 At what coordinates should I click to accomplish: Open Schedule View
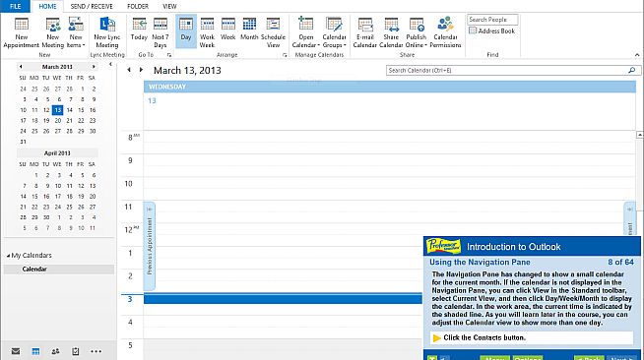pyautogui.click(x=273, y=32)
